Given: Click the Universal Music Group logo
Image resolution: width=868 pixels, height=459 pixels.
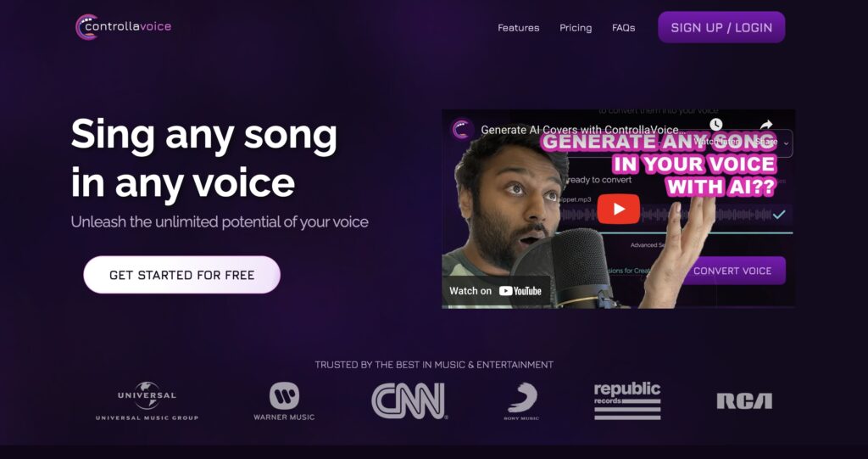Looking at the screenshot, I should click(147, 400).
